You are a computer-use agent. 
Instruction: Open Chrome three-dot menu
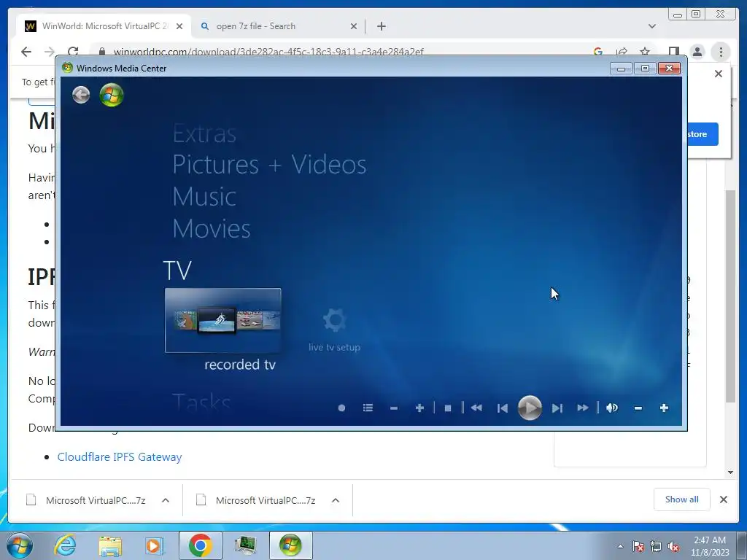click(x=721, y=52)
